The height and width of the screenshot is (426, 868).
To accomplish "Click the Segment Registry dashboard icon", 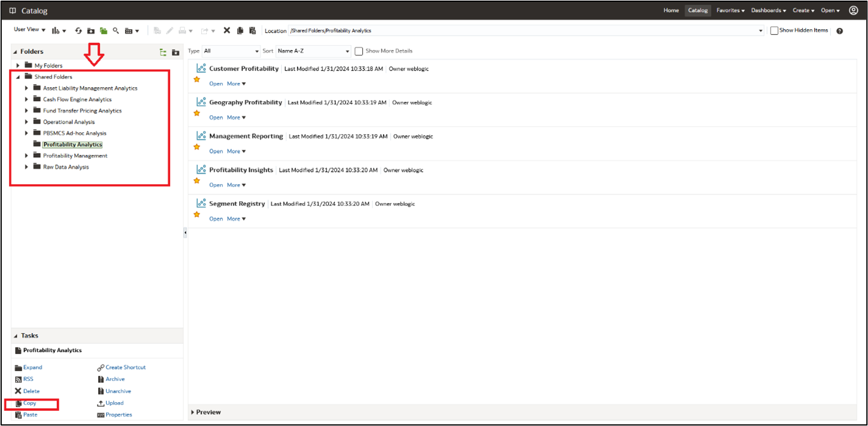I will coord(201,203).
